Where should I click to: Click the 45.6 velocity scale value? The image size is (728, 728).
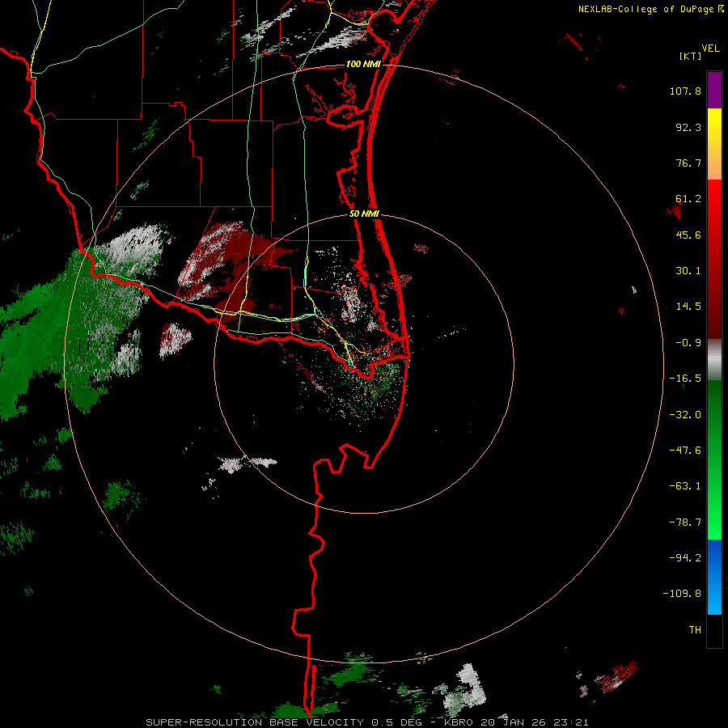click(688, 235)
